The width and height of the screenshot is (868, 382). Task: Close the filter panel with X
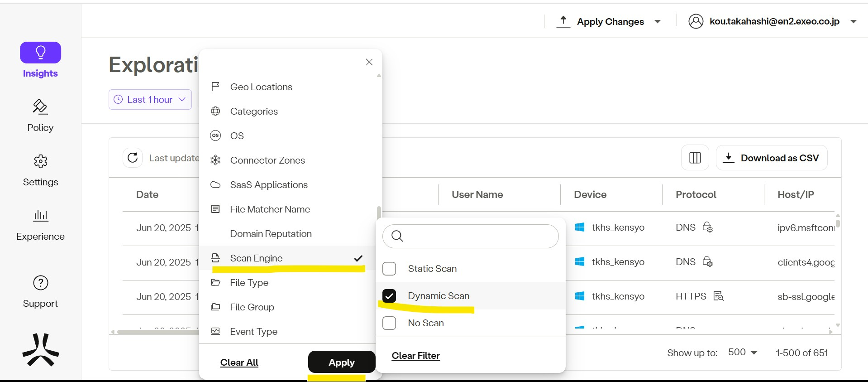click(x=369, y=62)
